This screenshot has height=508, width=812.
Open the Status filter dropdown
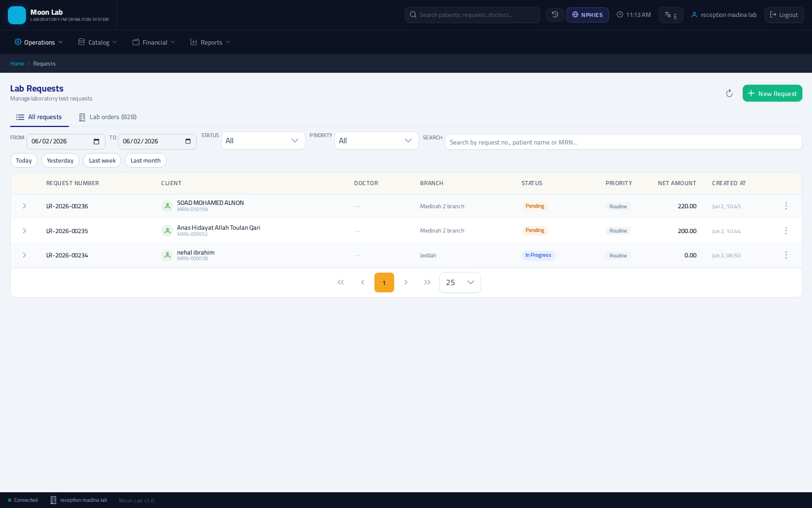(x=263, y=141)
